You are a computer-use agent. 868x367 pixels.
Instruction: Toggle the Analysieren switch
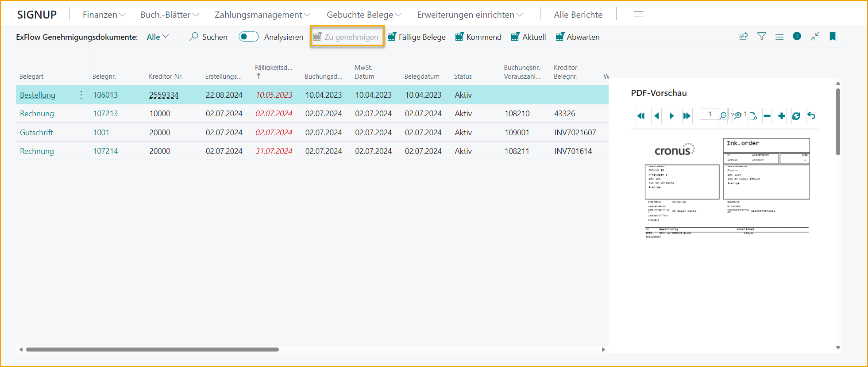click(248, 37)
